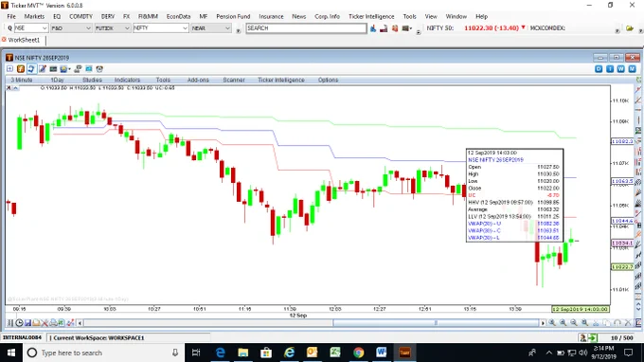644x362 pixels.
Task: Open the Indicators chart menu
Action: (x=127, y=80)
